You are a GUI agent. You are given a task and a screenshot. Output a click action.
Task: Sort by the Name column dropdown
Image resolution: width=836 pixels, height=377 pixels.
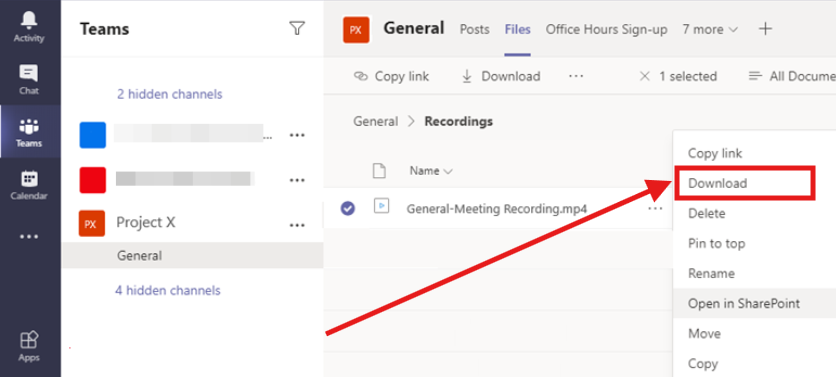click(431, 171)
